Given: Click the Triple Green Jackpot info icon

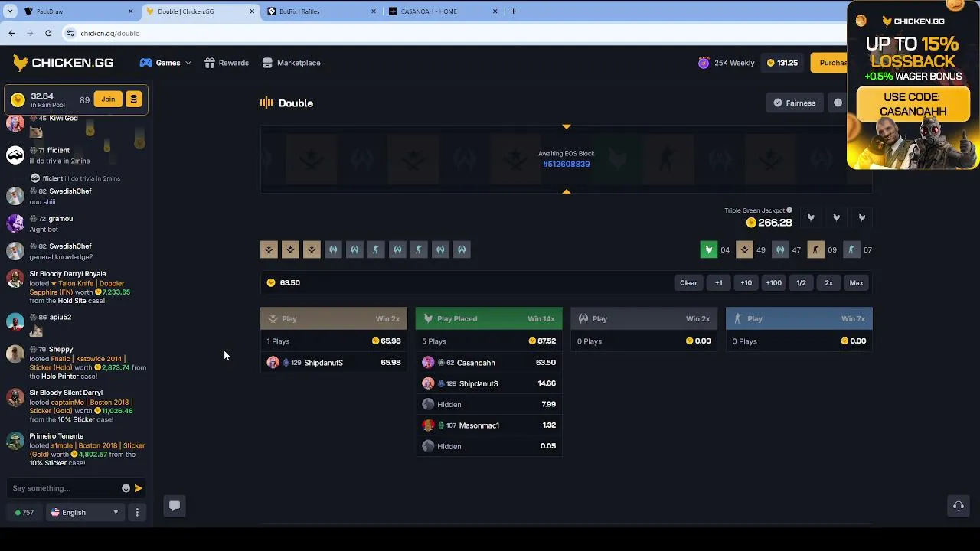Looking at the screenshot, I should click(x=789, y=210).
